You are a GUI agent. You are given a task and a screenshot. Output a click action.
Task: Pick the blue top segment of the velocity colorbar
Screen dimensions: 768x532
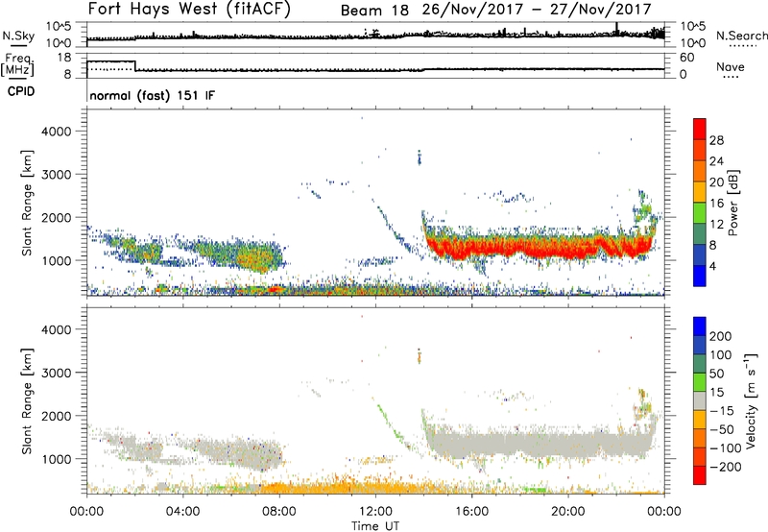coord(700,326)
